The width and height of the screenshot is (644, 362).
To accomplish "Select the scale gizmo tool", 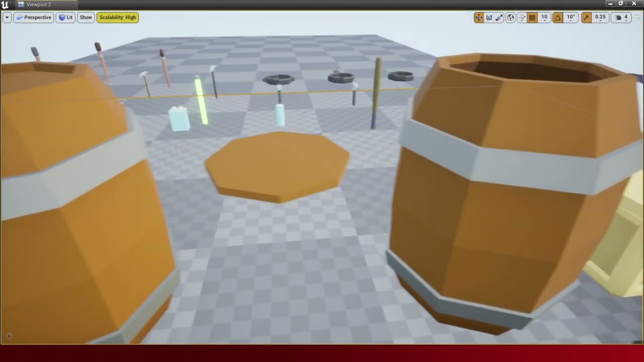I will coord(499,18).
